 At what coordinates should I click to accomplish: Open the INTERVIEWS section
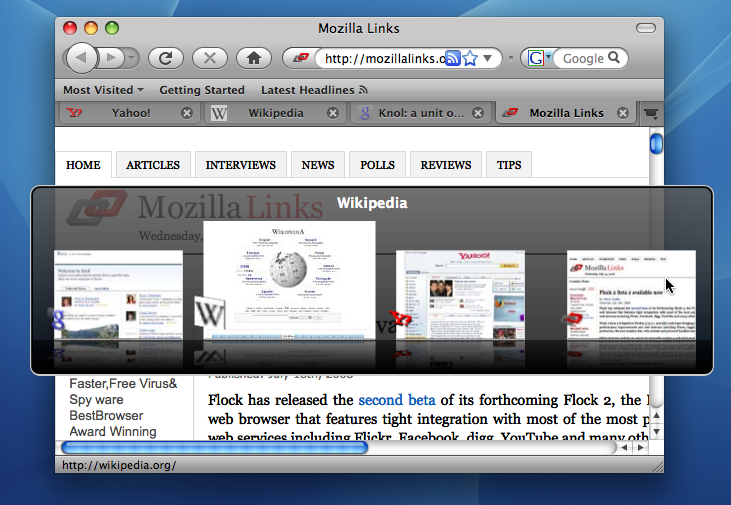[x=241, y=165]
